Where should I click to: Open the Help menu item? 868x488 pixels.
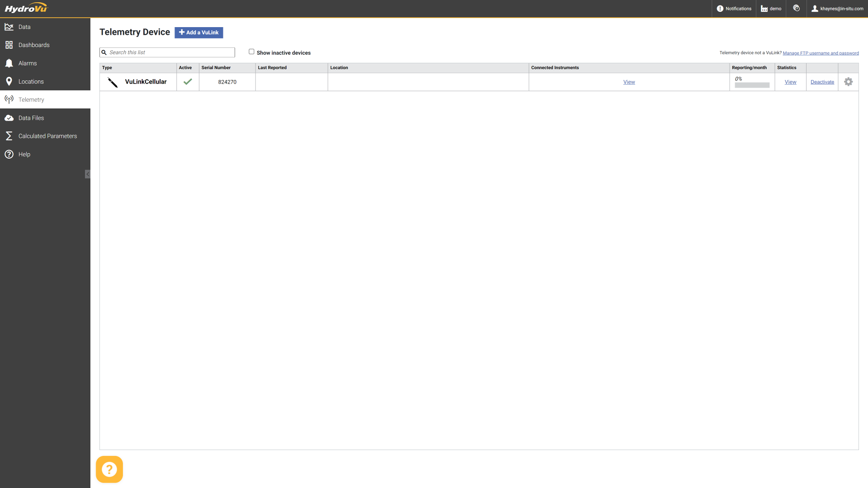tap(24, 155)
